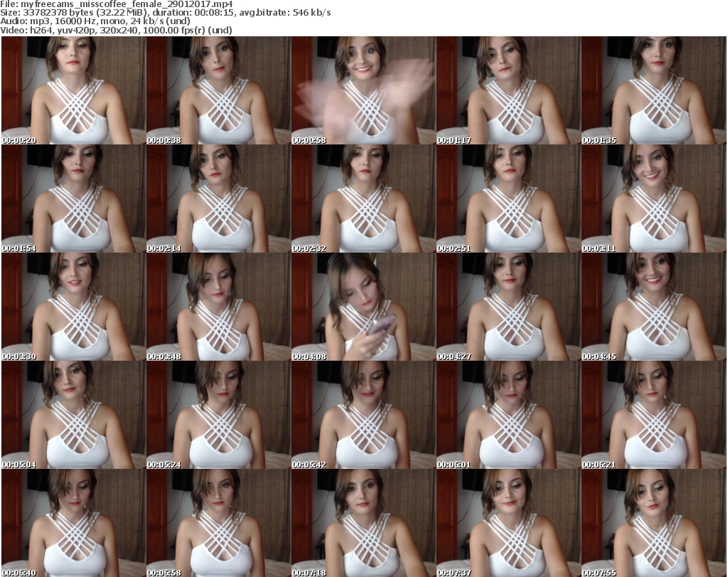Click the 'Audio: mp3, 16000 Hz' header line
Screen dimensions: 728x577
(x=95, y=21)
